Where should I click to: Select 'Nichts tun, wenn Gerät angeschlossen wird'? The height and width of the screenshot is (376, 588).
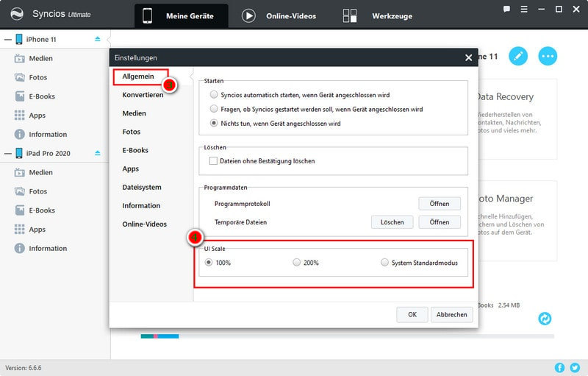(x=214, y=123)
